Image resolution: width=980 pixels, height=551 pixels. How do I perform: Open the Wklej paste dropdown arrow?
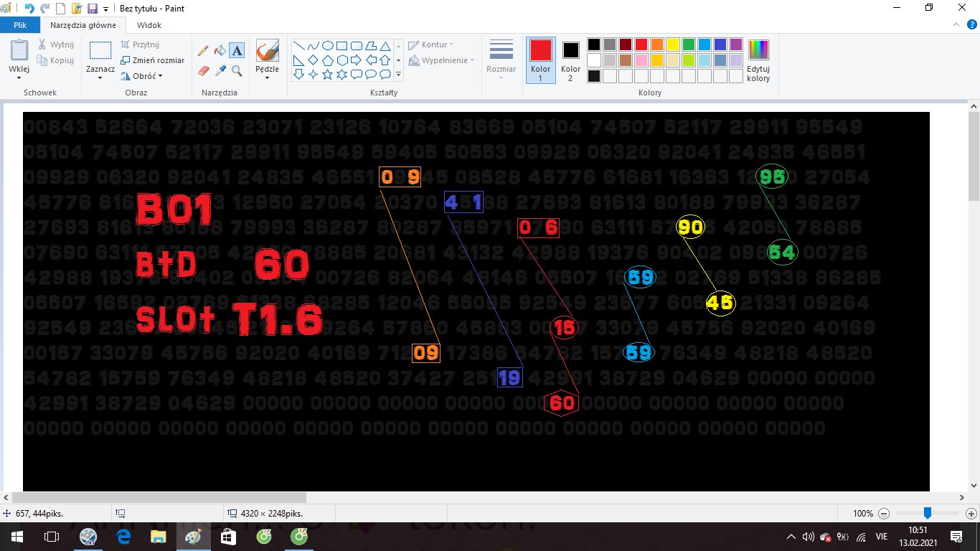click(19, 77)
